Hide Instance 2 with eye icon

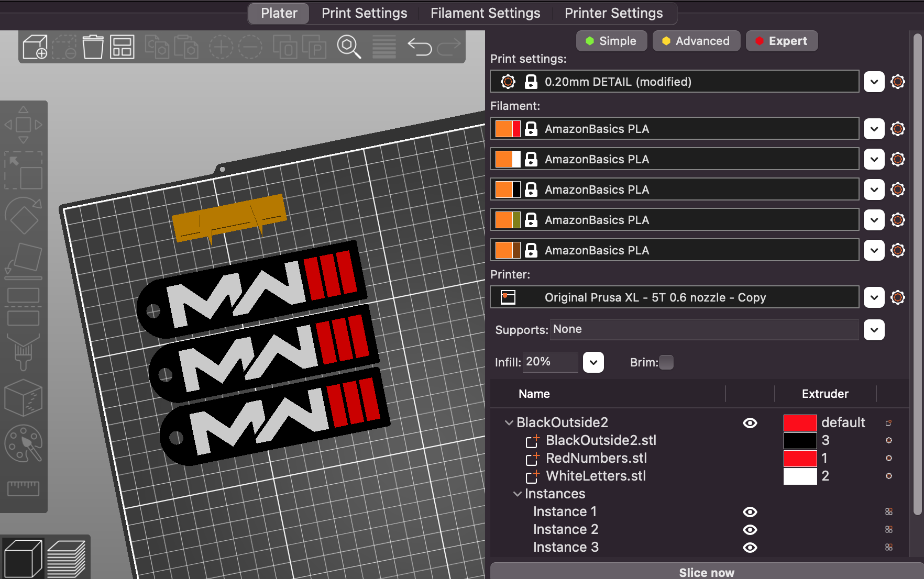pyautogui.click(x=750, y=530)
